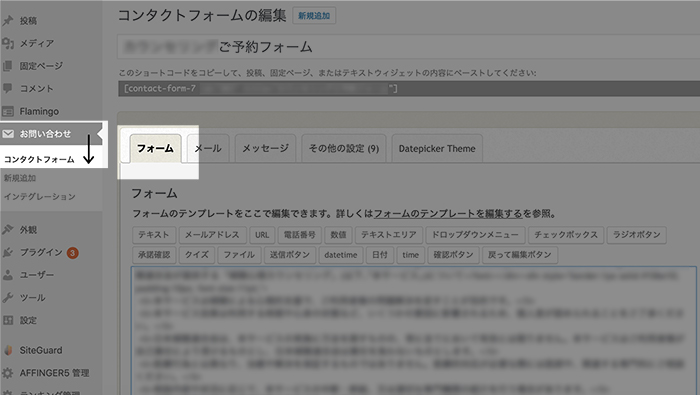Click the pushpin icon beside 投稿
Viewport: 700px width, 395px height.
point(8,21)
